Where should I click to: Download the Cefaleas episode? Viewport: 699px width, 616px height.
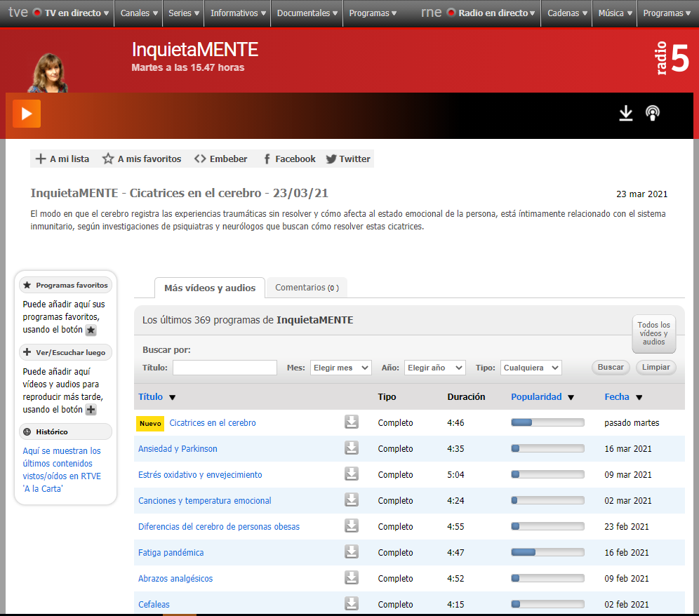[352, 603]
